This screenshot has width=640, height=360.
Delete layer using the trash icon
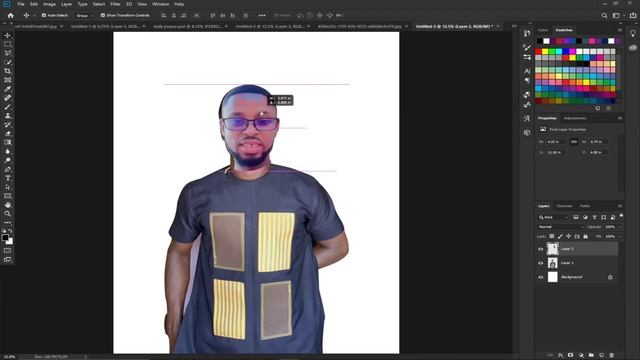611,355
